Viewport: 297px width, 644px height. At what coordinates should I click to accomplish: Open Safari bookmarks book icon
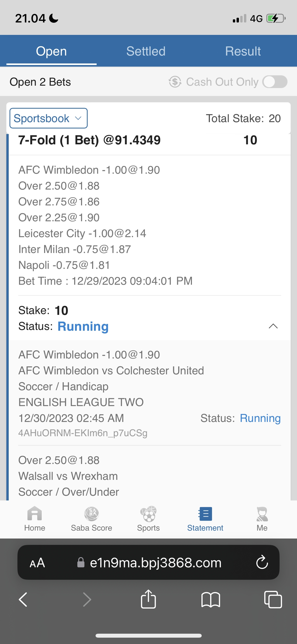coord(210,599)
